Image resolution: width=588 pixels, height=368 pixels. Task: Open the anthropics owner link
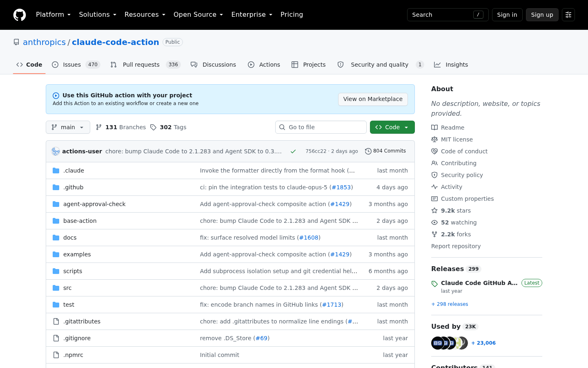44,42
